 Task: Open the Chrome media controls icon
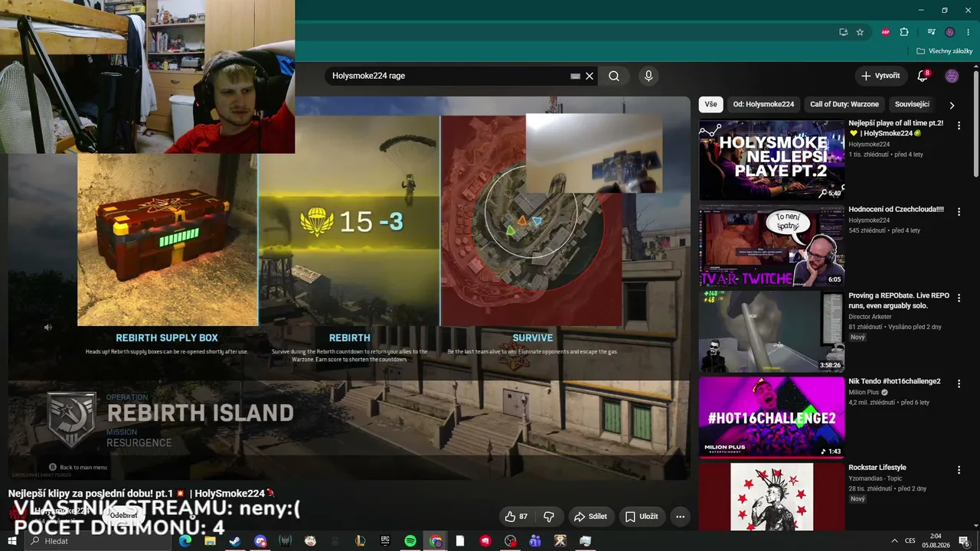(x=931, y=32)
